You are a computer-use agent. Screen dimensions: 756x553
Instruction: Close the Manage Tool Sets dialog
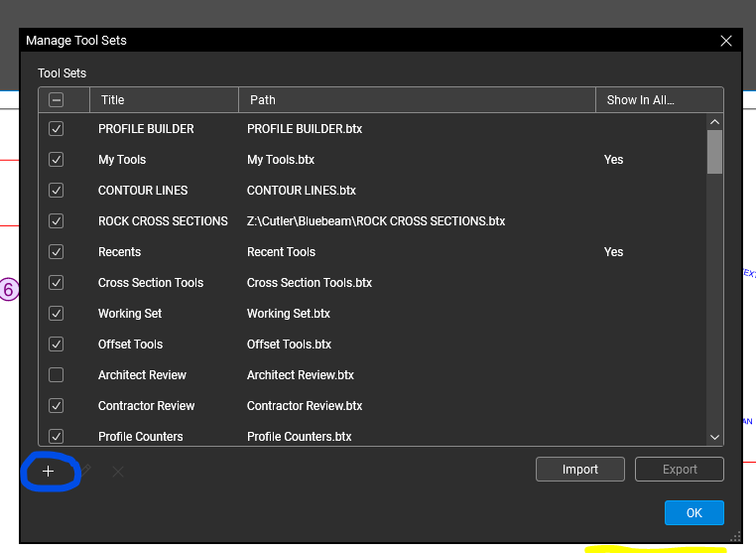point(726,41)
